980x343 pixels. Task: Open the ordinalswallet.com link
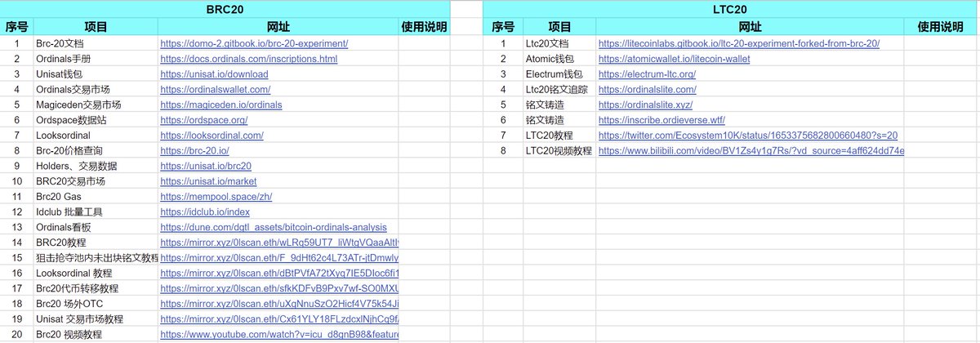coord(215,89)
